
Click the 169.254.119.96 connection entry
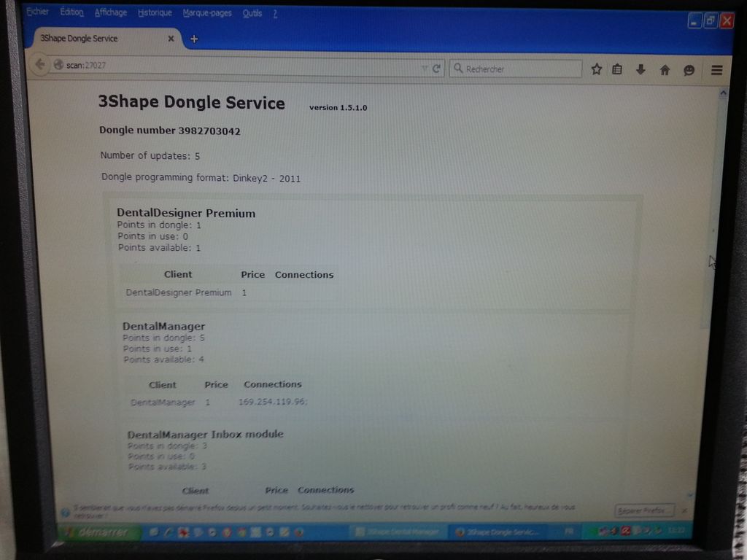click(273, 402)
